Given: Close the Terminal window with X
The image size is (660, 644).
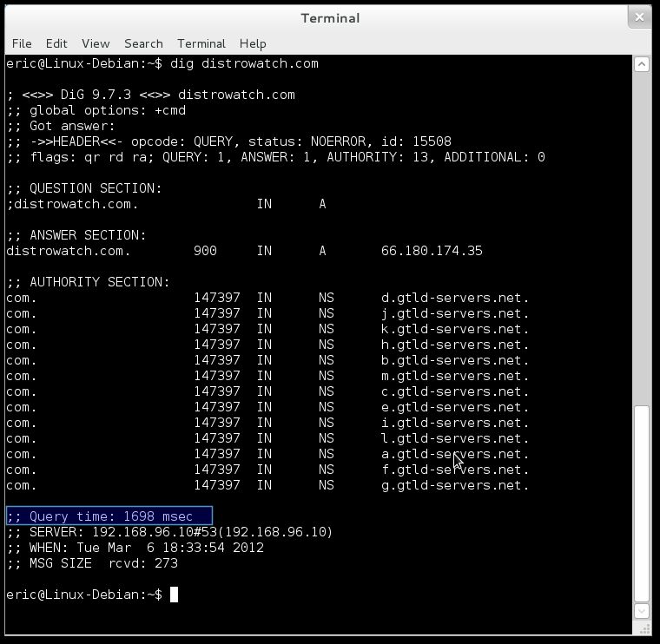Looking at the screenshot, I should (639, 17).
